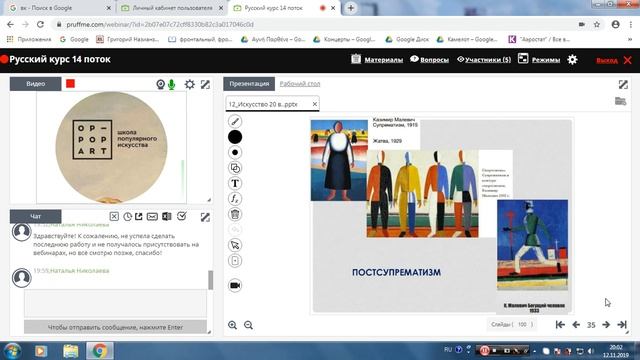Click the video camera icon in toolbar

pyautogui.click(x=235, y=285)
